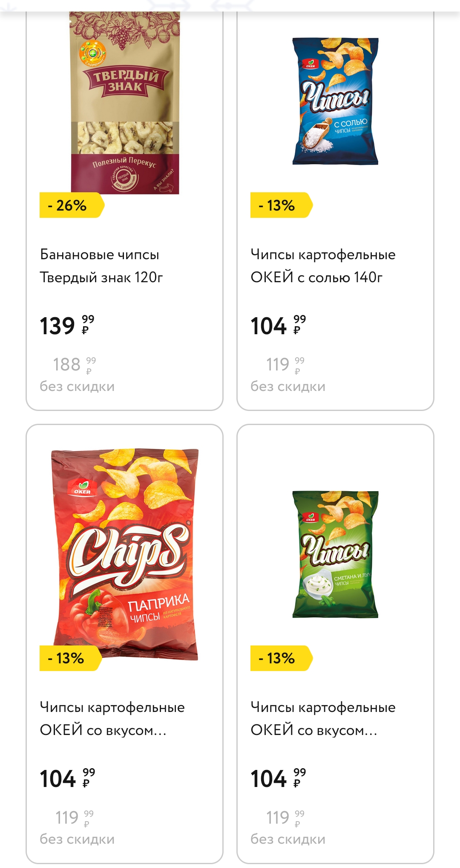The width and height of the screenshot is (460, 868).
Task: Tap the 119.99 ₽ old price of salt chips
Action: (x=285, y=365)
